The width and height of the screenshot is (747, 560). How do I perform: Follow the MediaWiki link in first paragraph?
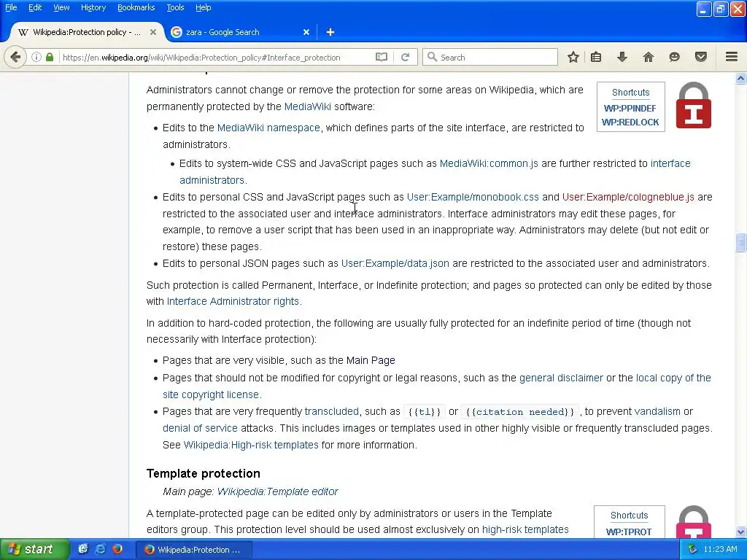click(307, 106)
